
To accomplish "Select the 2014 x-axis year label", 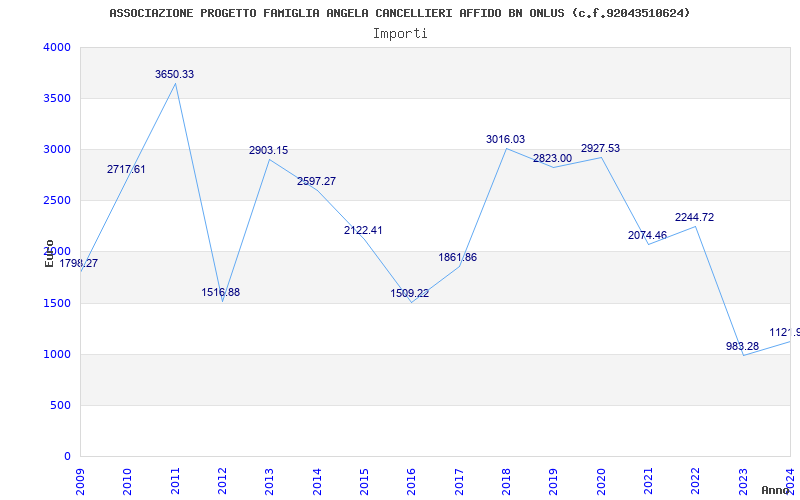I will point(317,481).
